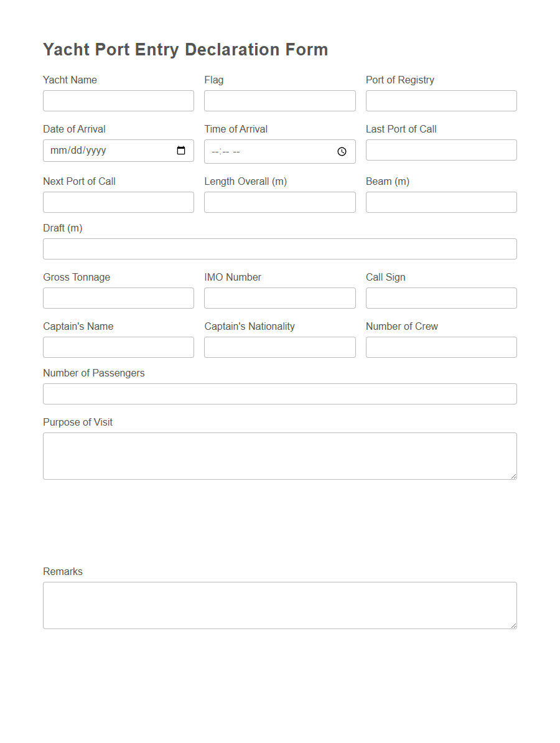Select the Flag input field

[279, 100]
